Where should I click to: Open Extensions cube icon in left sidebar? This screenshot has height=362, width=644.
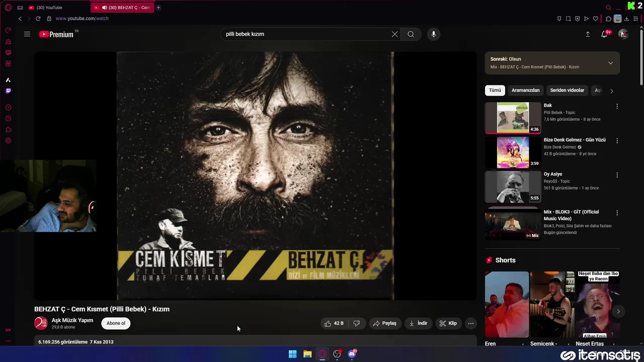(8, 130)
